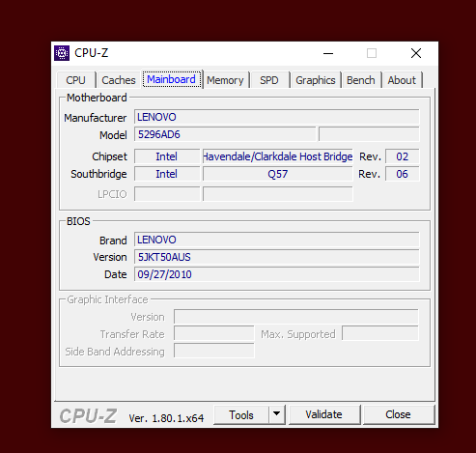Click the Manufacturer label

(96, 118)
